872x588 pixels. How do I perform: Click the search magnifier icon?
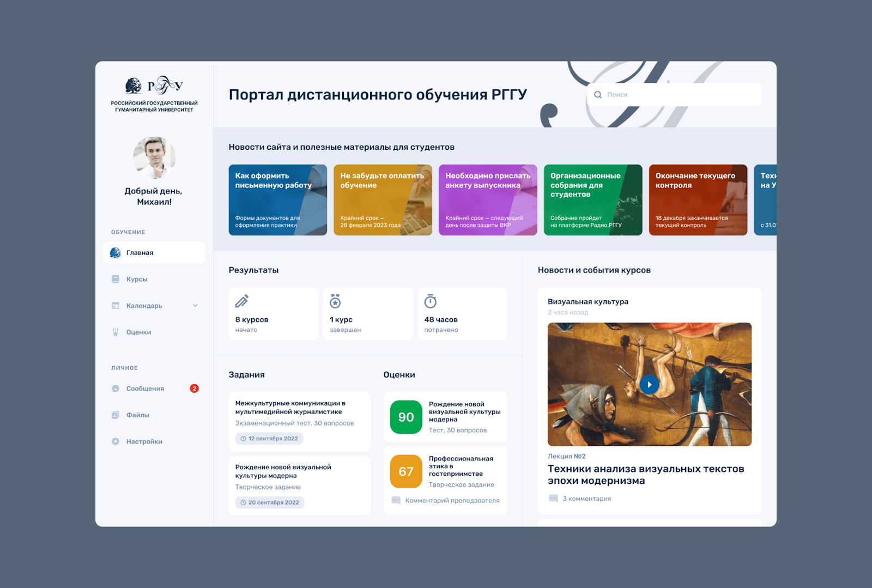pos(598,95)
